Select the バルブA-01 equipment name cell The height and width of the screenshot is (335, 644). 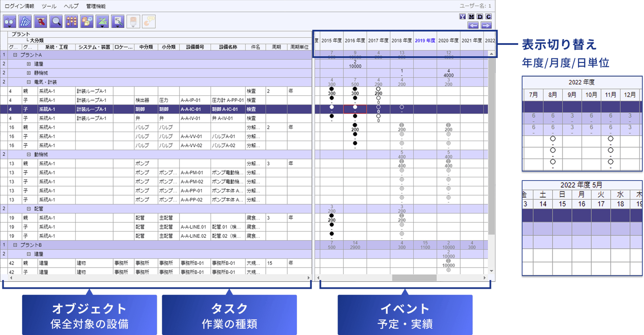[228, 136]
